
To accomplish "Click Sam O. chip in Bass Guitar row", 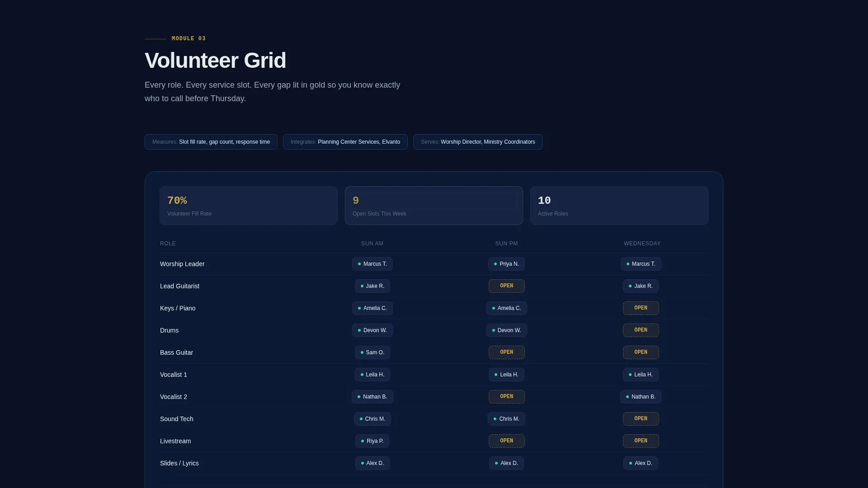I will [x=373, y=352].
